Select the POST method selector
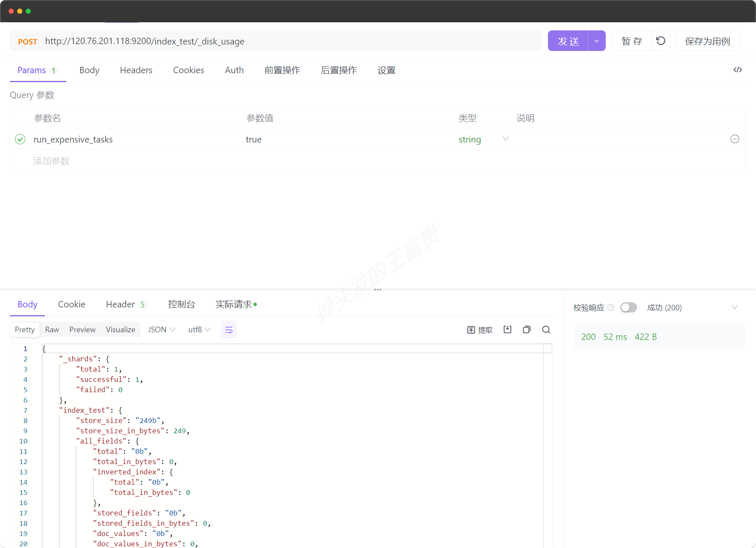Image resolution: width=756 pixels, height=548 pixels. point(27,42)
